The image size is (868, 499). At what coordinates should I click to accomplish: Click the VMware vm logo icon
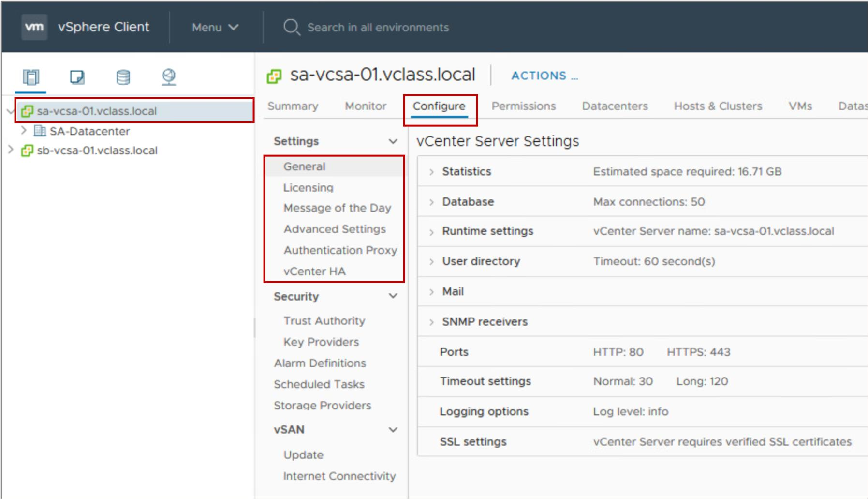[34, 27]
